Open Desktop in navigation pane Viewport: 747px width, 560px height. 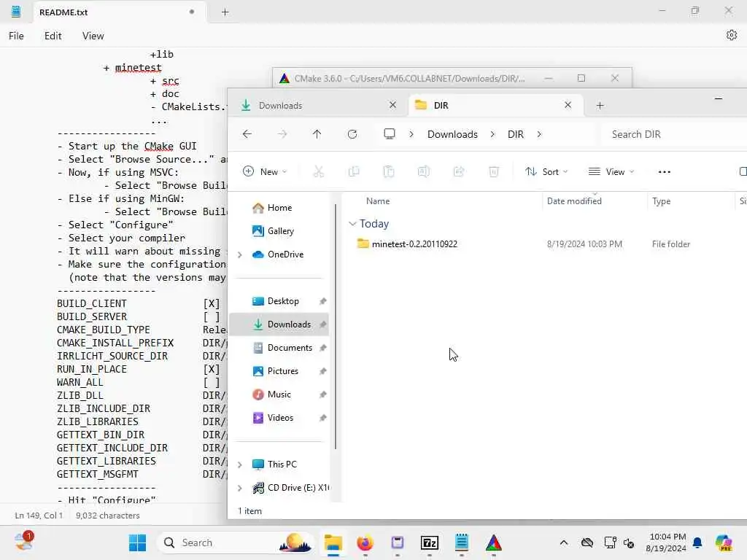[283, 301]
